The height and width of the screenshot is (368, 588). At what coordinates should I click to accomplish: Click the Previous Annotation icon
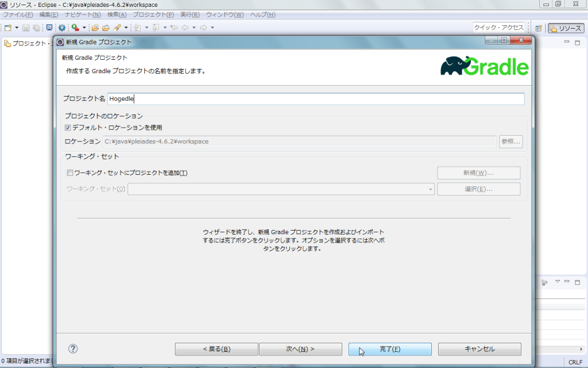(x=156, y=28)
